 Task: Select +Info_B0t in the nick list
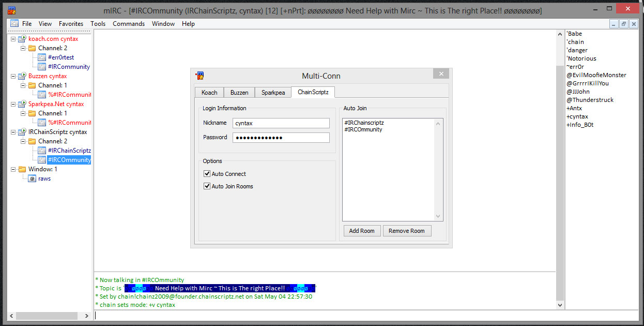580,125
